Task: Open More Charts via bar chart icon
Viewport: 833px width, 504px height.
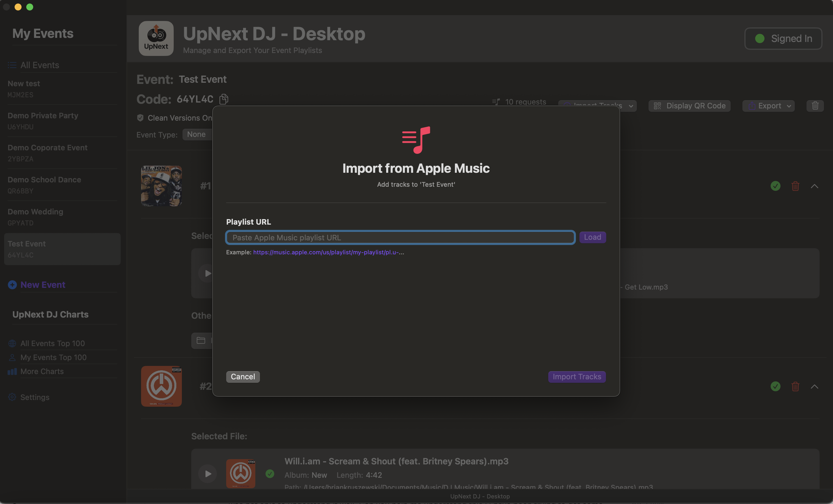Action: [x=12, y=371]
